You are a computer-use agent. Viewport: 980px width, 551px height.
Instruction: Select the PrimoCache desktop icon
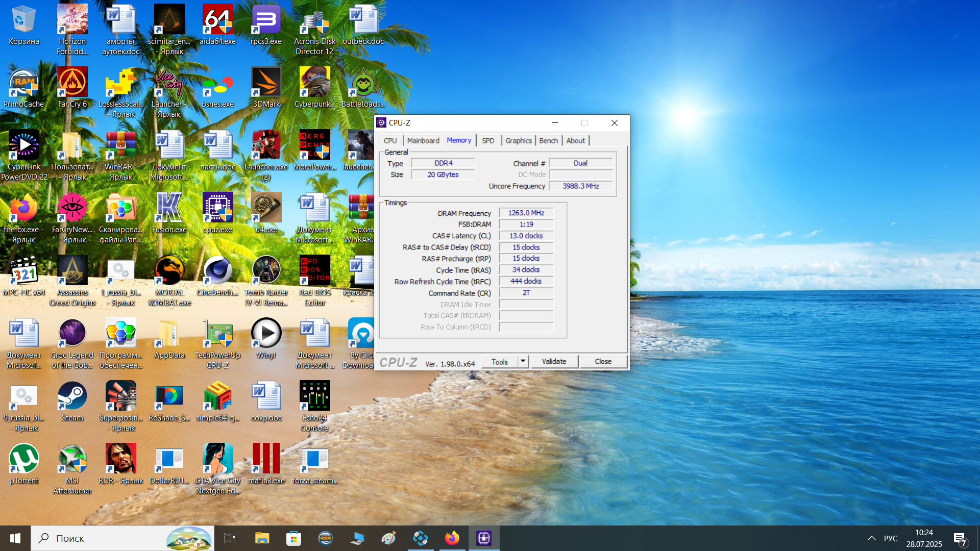pyautogui.click(x=24, y=83)
